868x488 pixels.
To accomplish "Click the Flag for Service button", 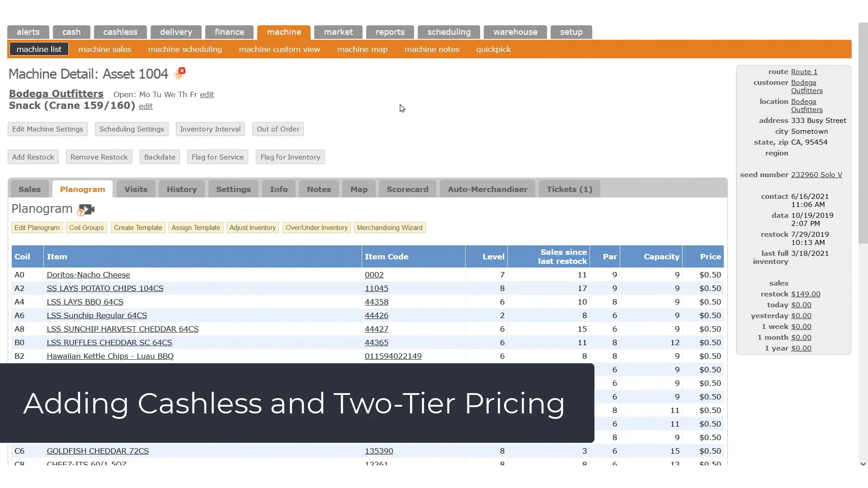I will (x=217, y=157).
